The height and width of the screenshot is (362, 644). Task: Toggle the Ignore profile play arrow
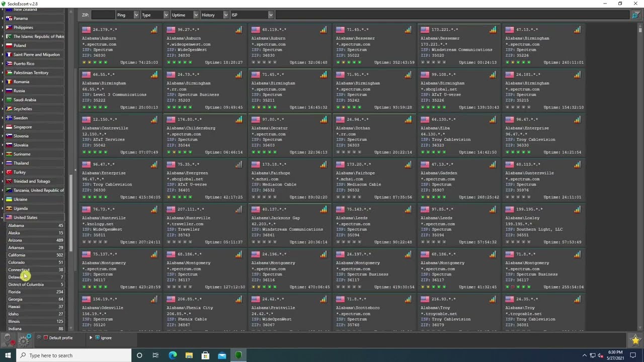(91, 338)
